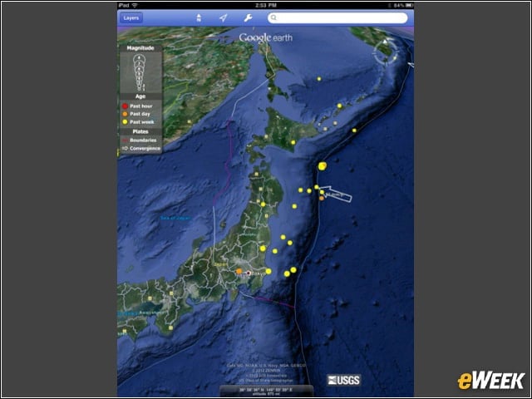Tap the battery status icon
The image size is (532, 399).
409,6
